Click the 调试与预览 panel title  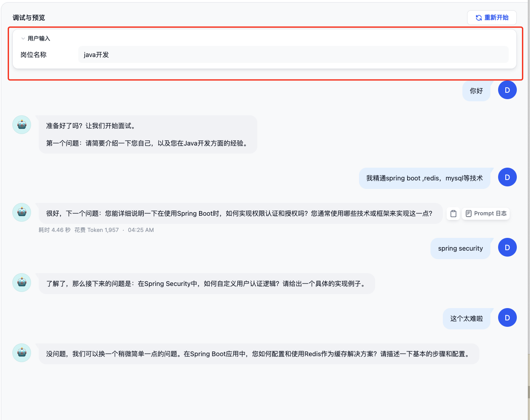[x=29, y=17]
